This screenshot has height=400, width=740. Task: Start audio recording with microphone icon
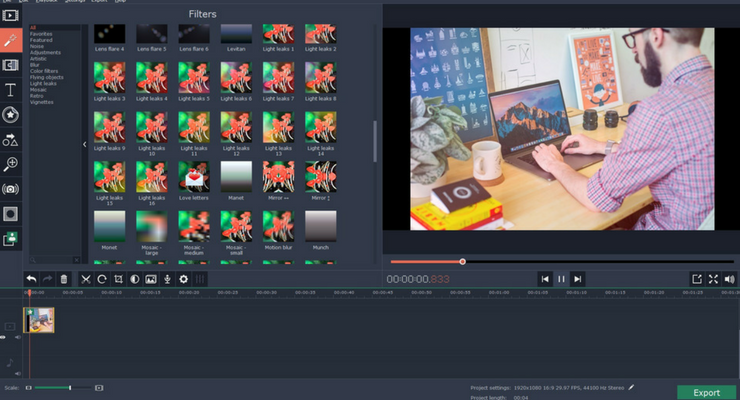[x=167, y=279]
